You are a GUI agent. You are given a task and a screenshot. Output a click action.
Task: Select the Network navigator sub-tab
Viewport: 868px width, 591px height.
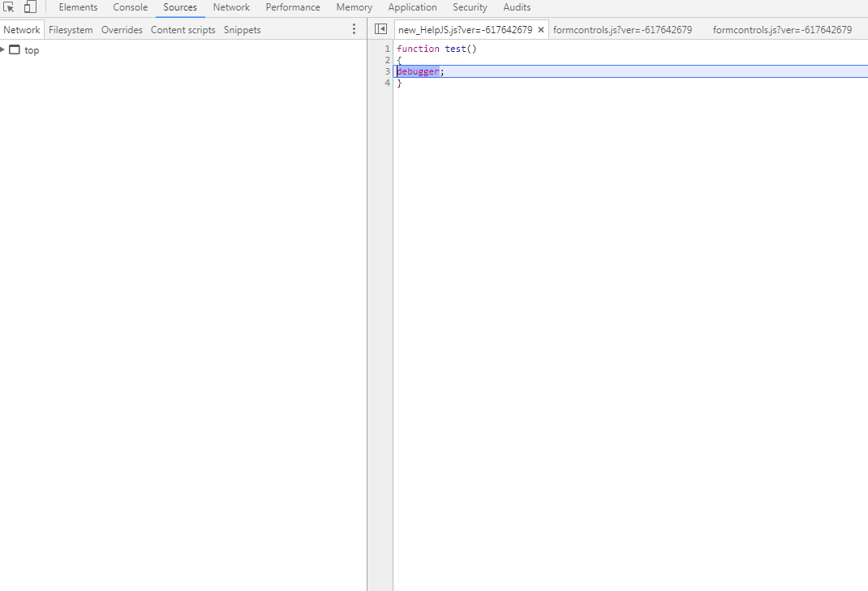(22, 30)
